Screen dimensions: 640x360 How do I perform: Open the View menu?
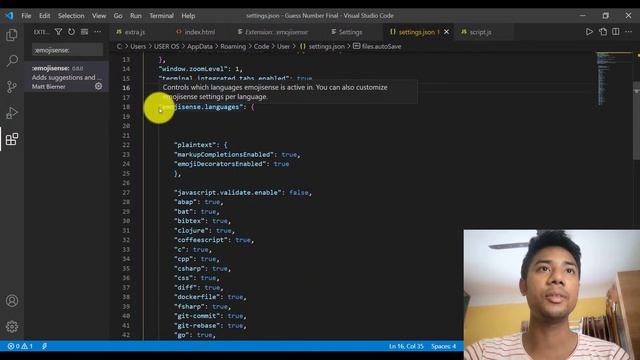coord(99,16)
